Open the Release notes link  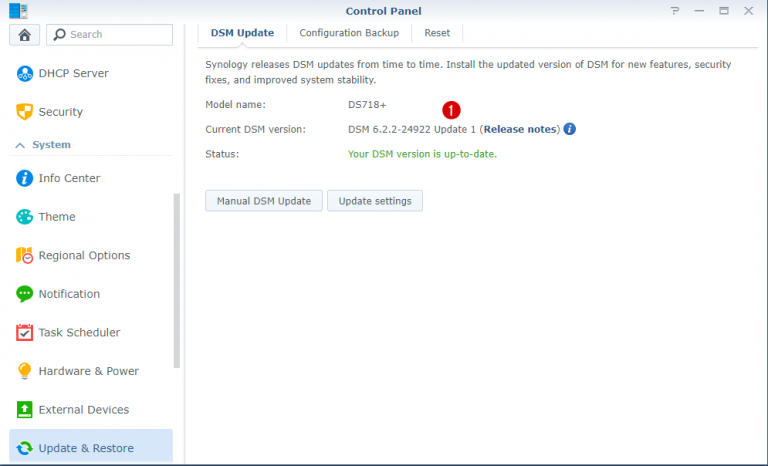pos(520,129)
